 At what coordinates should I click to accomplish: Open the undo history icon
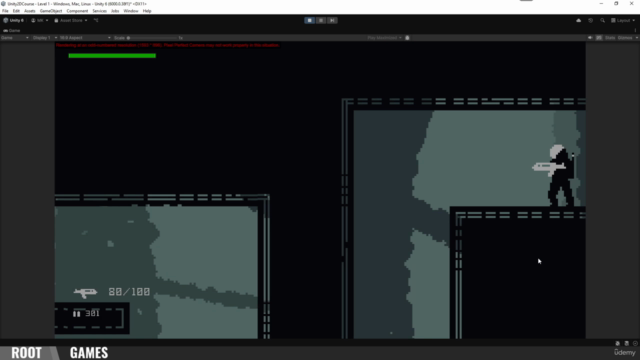click(x=590, y=20)
